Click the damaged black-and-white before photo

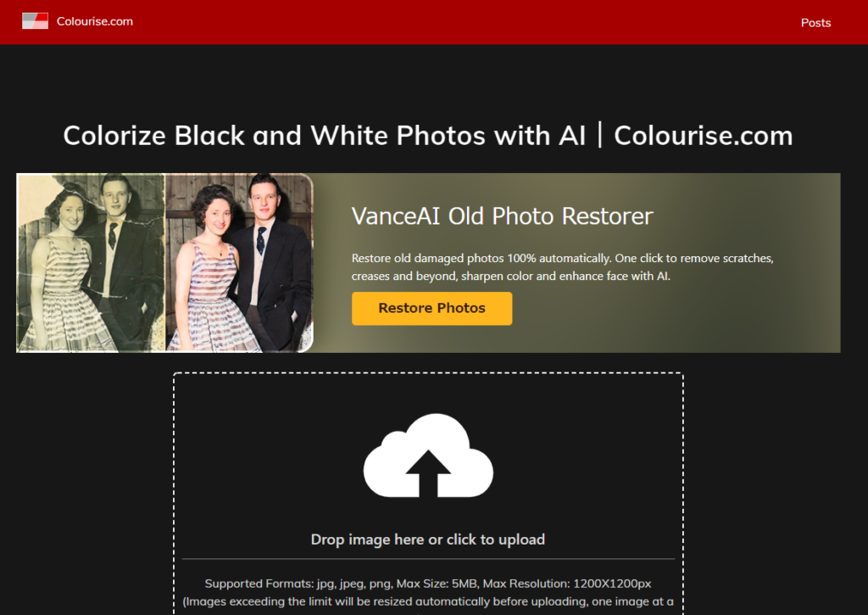[x=91, y=263]
